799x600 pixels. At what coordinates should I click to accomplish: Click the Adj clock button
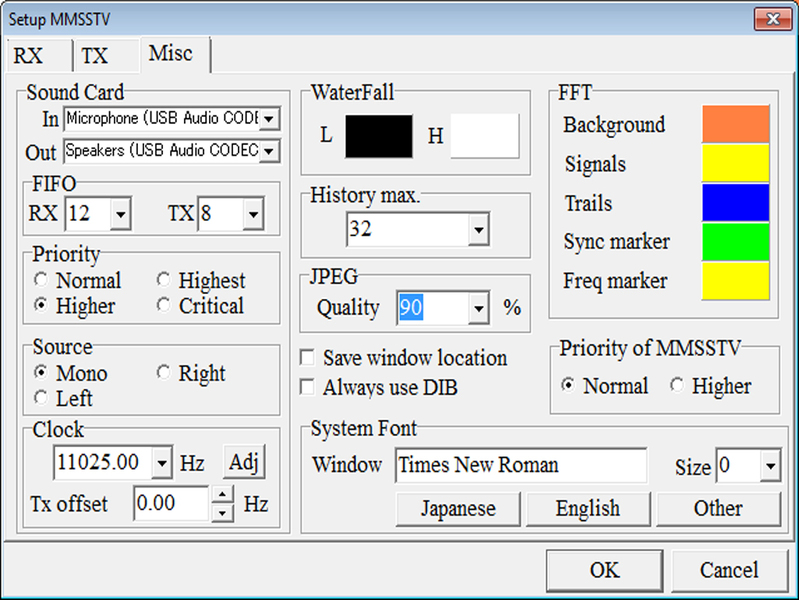point(244,462)
